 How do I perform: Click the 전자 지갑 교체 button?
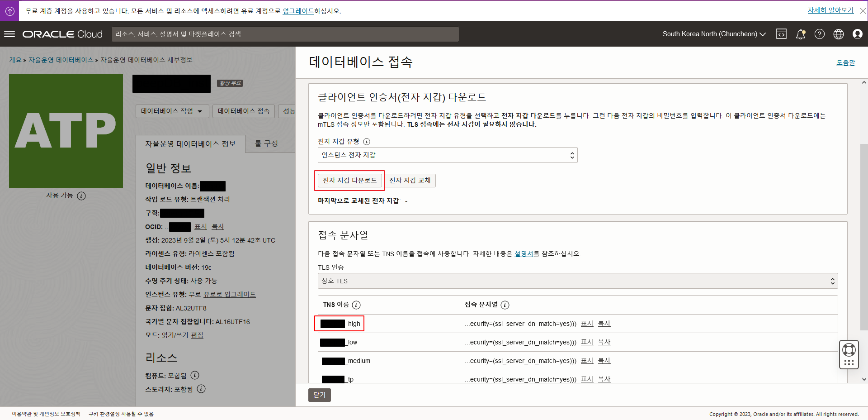coord(410,181)
